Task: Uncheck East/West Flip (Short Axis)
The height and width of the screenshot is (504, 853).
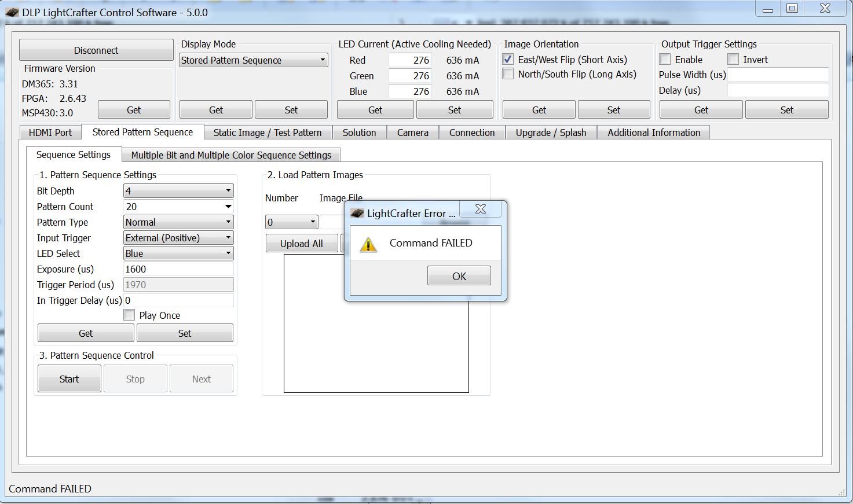Action: [508, 60]
